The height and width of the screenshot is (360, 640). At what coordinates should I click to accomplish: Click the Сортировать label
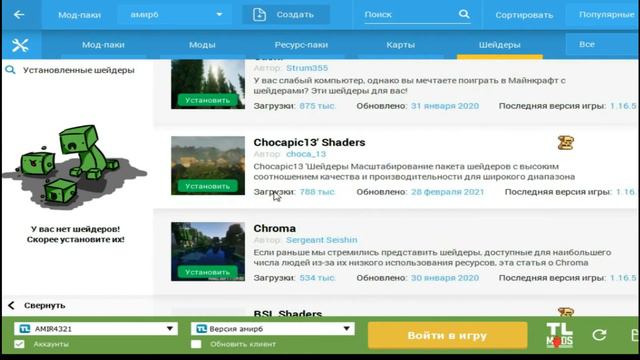(524, 15)
